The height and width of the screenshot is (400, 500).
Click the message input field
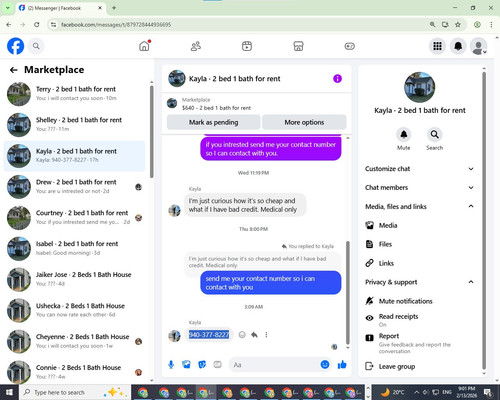pos(275,365)
